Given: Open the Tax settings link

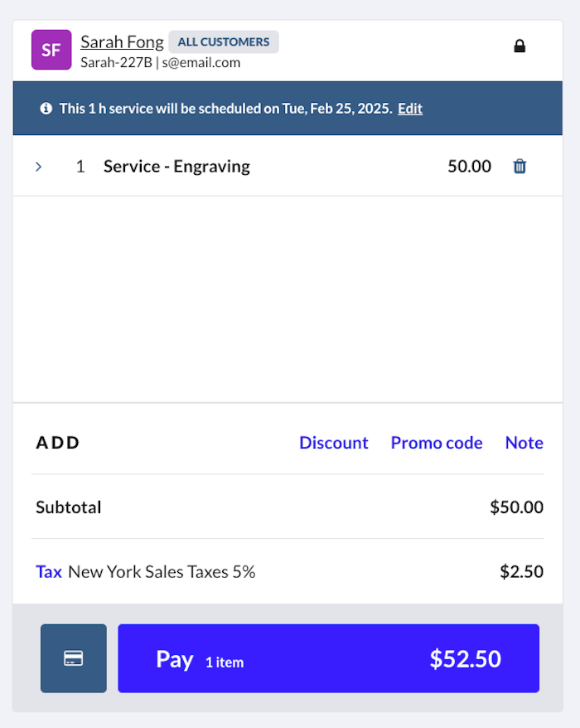Looking at the screenshot, I should click(49, 571).
